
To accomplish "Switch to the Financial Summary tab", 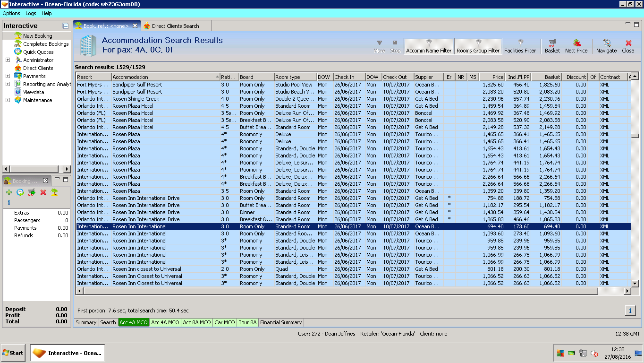I will (x=281, y=322).
